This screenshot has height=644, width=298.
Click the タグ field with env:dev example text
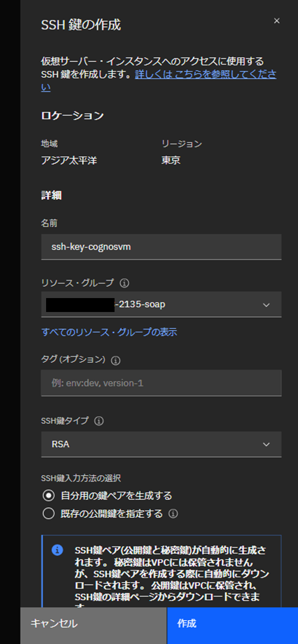[x=161, y=383]
